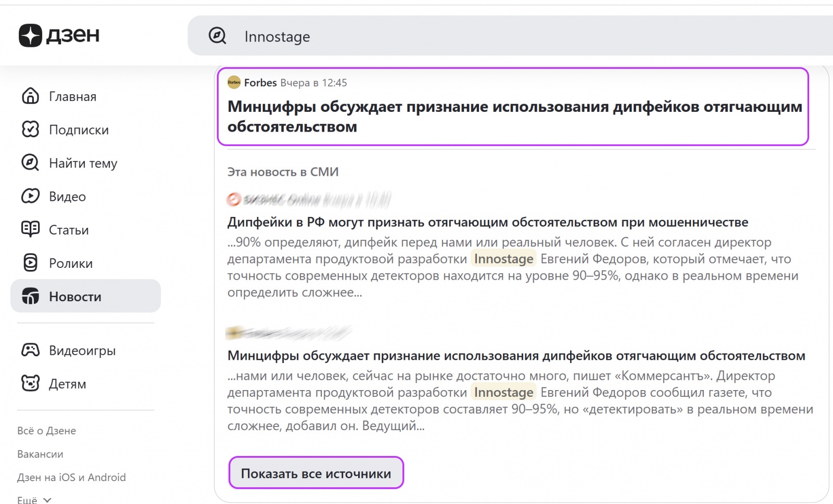833x504 pixels.
Task: Click the compass icon inside the search bar
Action: click(x=217, y=36)
